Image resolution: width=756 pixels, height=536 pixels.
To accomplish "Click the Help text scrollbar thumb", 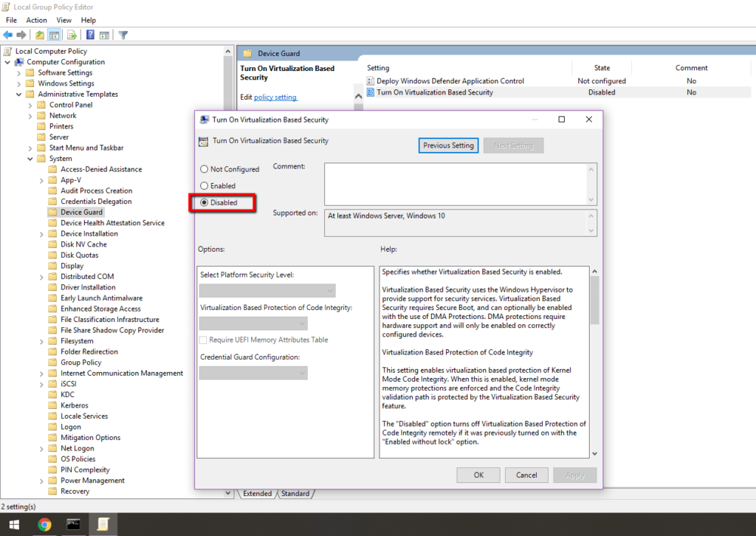I will pyautogui.click(x=594, y=300).
